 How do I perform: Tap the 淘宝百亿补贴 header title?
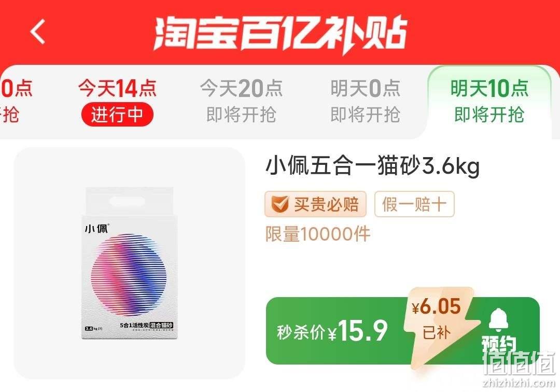281,33
